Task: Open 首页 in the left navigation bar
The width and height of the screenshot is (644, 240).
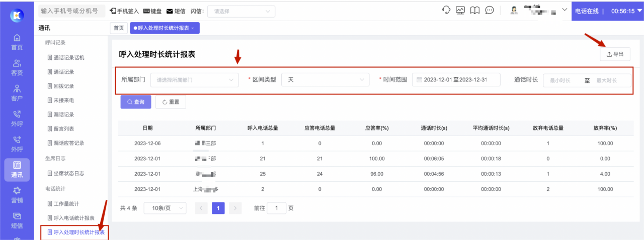Action: pyautogui.click(x=17, y=42)
